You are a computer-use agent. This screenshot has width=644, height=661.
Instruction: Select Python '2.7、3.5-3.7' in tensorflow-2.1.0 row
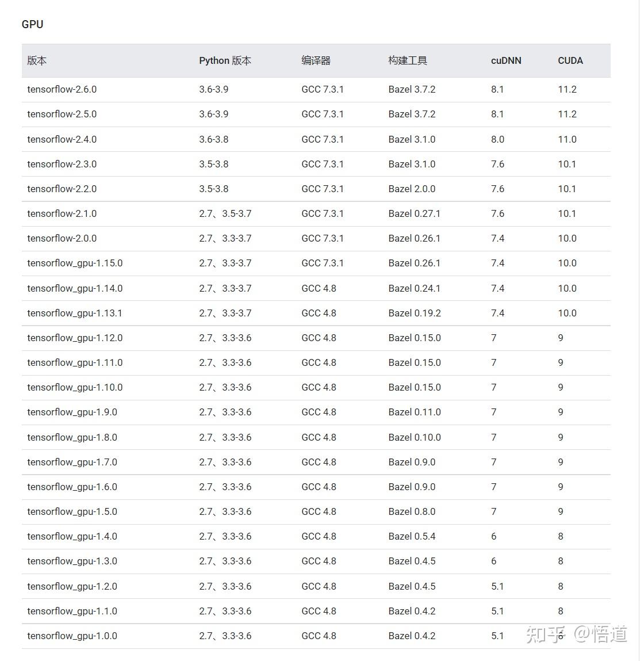[x=225, y=214]
